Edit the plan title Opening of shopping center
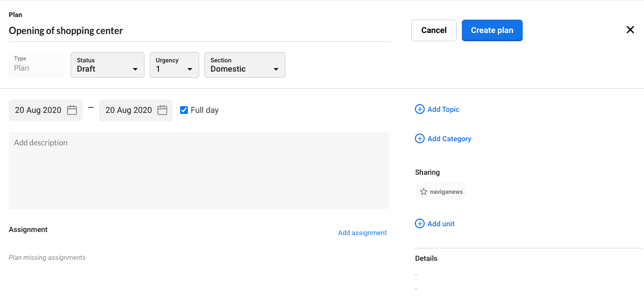The image size is (644, 300). click(x=66, y=30)
